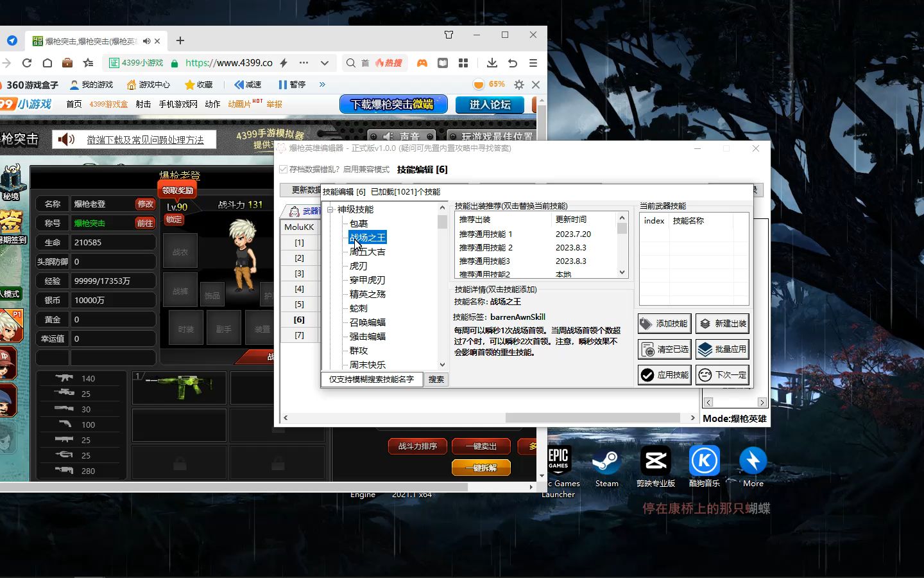
Task: Close the 360 game box toolbar
Action: coord(536,84)
